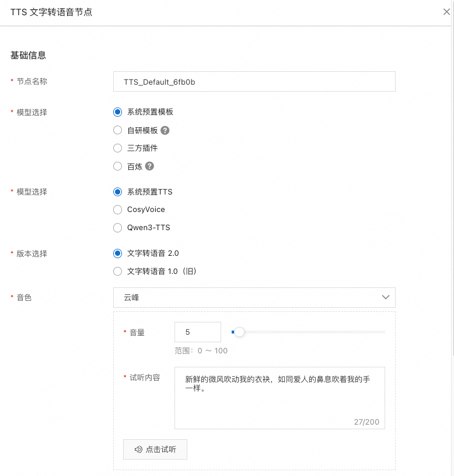Click the 试听内容 label
The height and width of the screenshot is (476, 454).
point(145,377)
